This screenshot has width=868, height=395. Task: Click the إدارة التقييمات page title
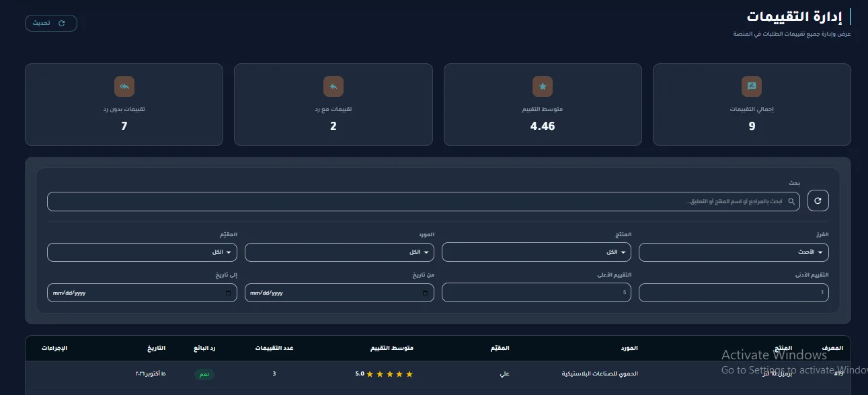(793, 16)
